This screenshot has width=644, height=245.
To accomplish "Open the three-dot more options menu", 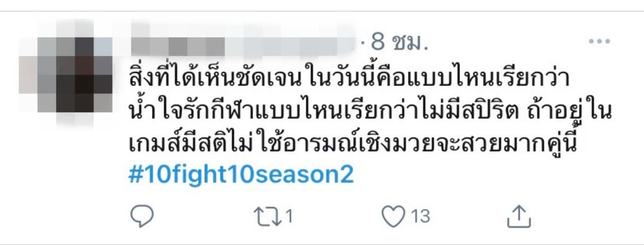I will point(599,41).
